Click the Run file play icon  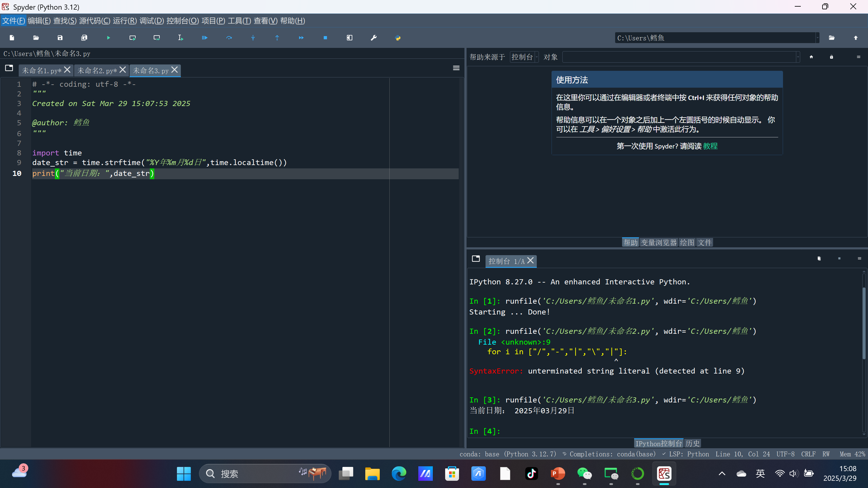click(x=108, y=38)
